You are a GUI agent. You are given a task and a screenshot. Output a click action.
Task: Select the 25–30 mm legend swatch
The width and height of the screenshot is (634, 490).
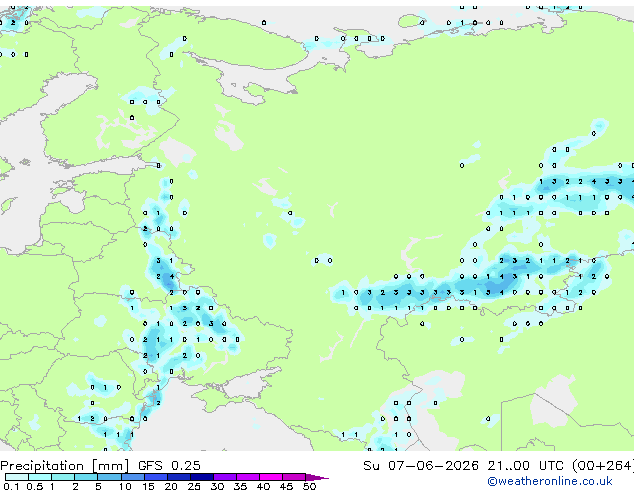(202, 477)
